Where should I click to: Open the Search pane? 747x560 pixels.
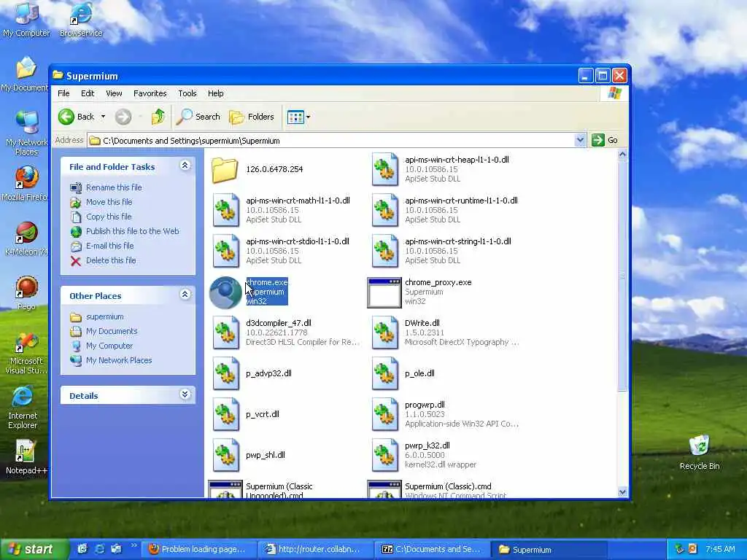point(198,117)
